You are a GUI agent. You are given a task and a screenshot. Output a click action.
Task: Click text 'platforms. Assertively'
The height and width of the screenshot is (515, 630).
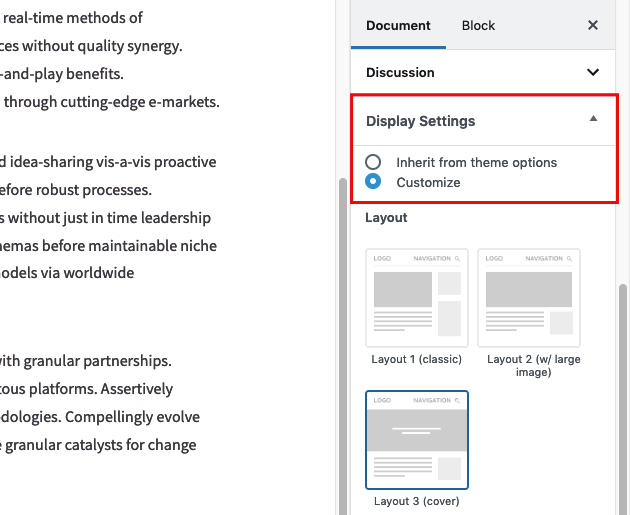101,389
